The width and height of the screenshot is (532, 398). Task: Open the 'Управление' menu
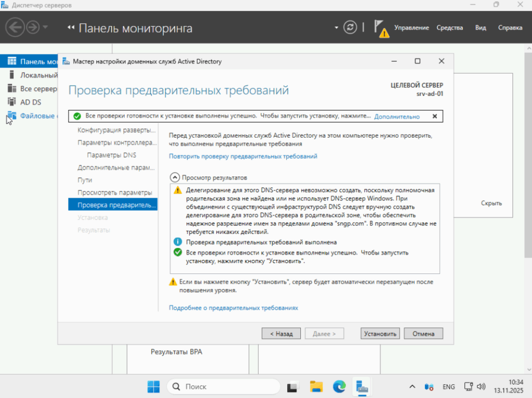(x=411, y=28)
